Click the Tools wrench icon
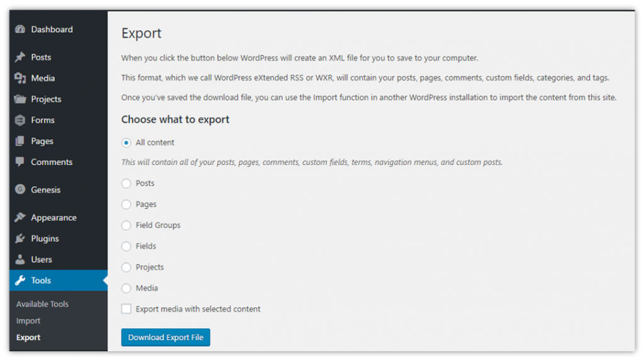The image size is (644, 362). [x=19, y=281]
